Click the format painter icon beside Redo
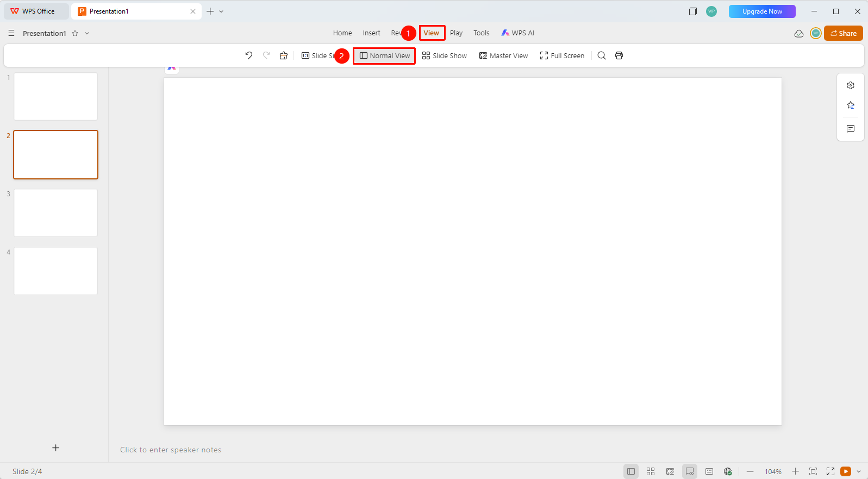 click(x=284, y=55)
